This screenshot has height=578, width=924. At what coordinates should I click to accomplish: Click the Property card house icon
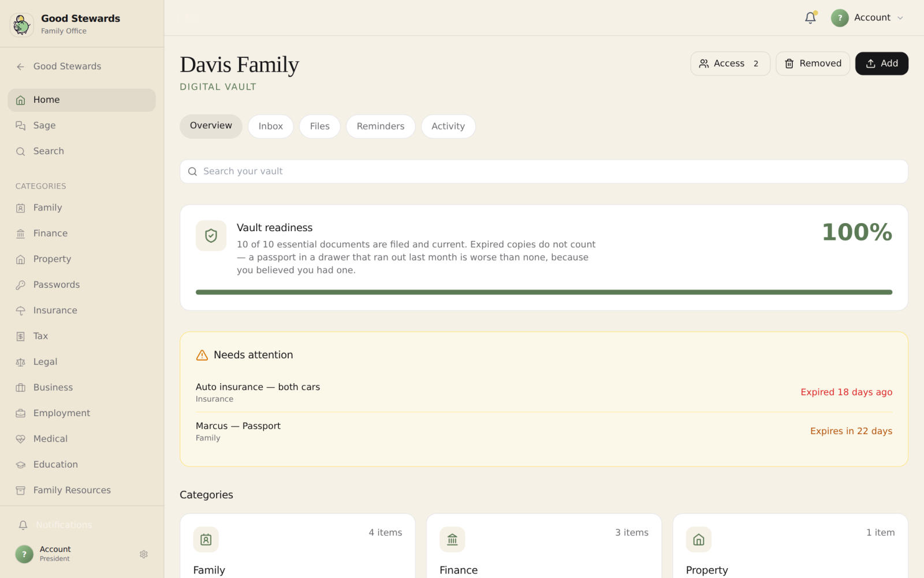699,539
